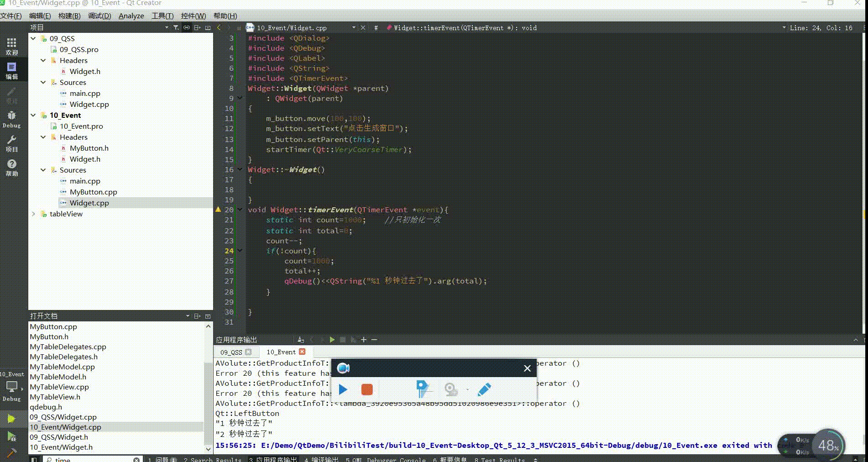This screenshot has height=462, width=868.
Task: Open the project view dropdown arrow
Action: (x=167, y=28)
